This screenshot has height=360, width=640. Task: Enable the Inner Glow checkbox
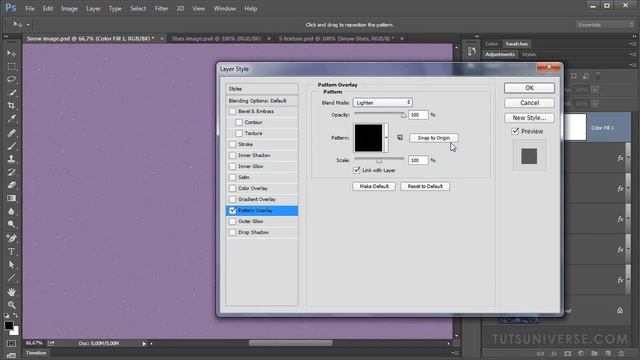point(233,167)
